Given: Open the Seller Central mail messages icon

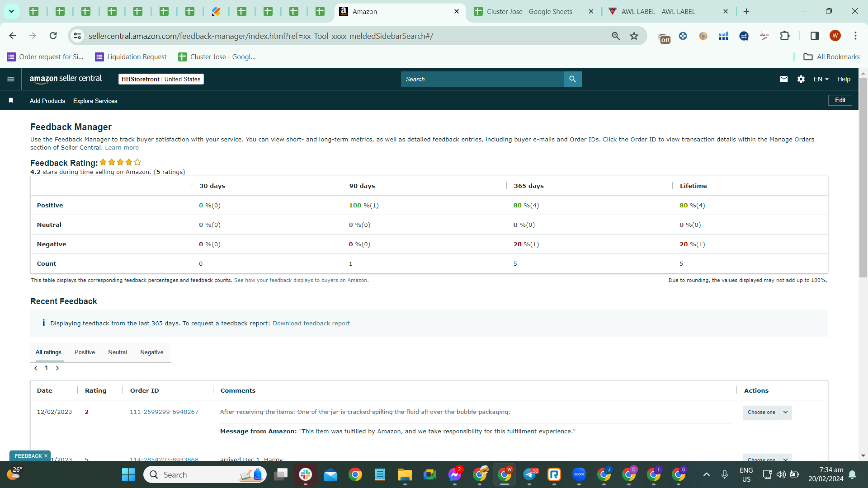Looking at the screenshot, I should click(784, 79).
